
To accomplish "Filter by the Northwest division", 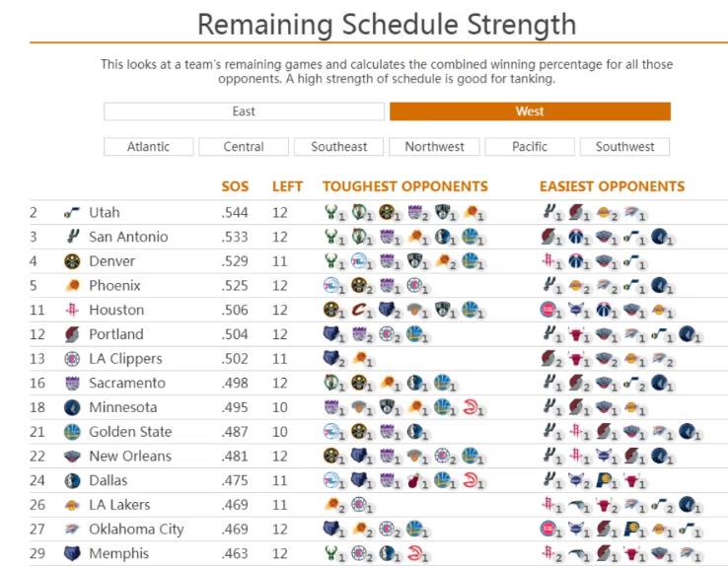I will tap(434, 147).
